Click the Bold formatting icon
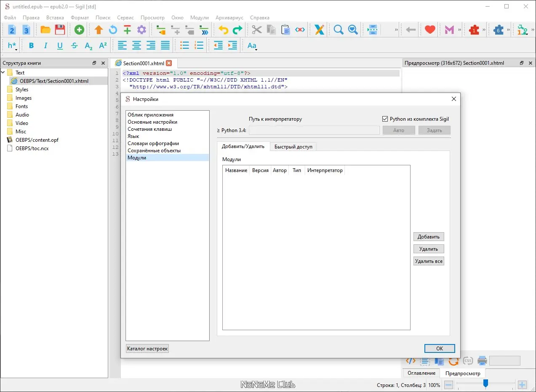536x392 pixels. (31, 46)
